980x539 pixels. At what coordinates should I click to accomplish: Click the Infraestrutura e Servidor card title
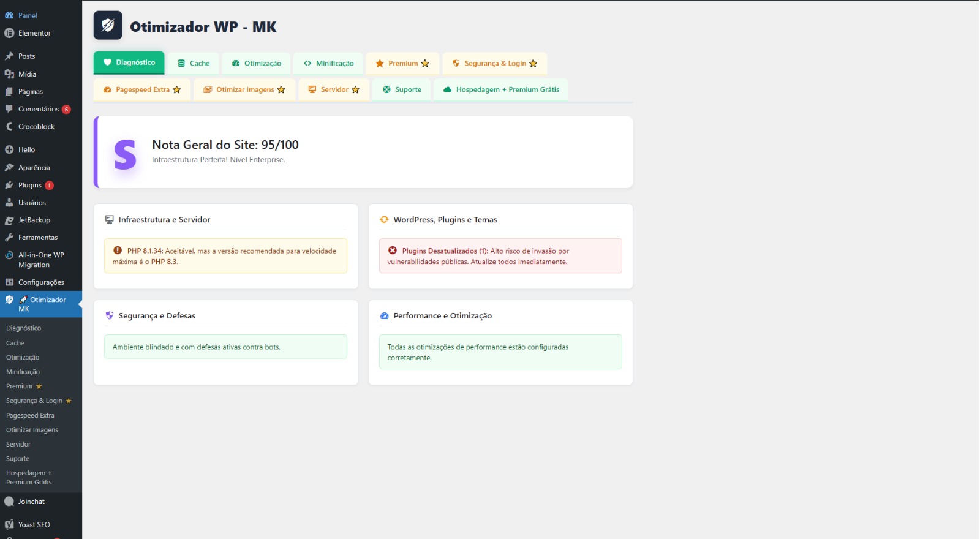point(164,219)
